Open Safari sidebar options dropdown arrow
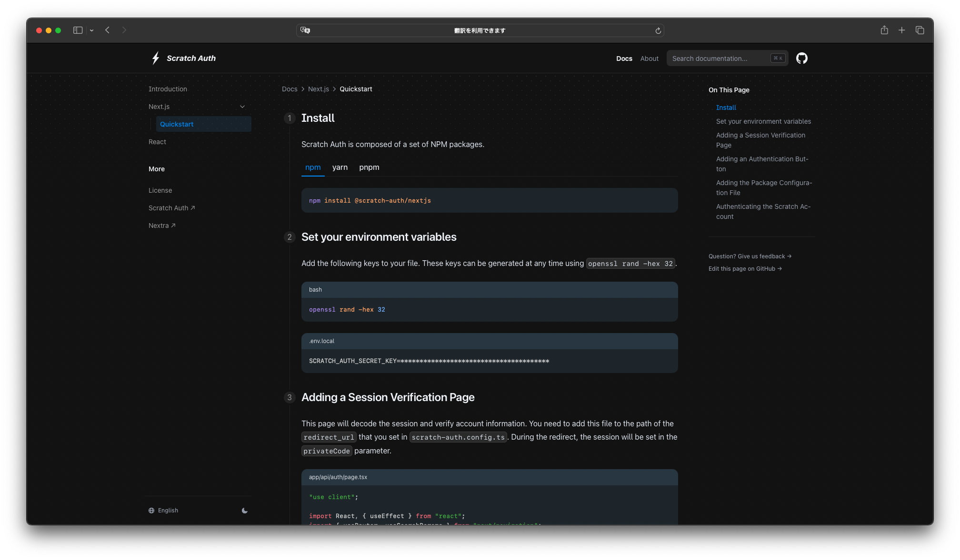The image size is (960, 560). [x=91, y=30]
